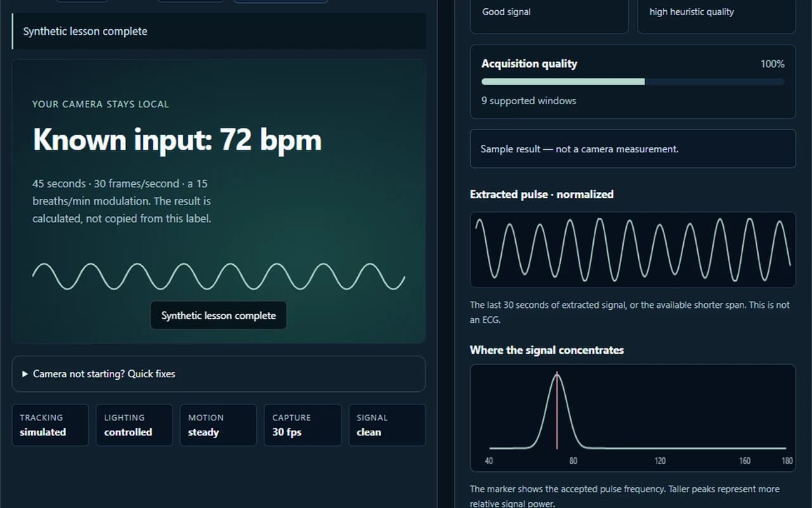Click the 160 axis label on spectrum
Viewport: 812px width, 508px height.
point(745,461)
